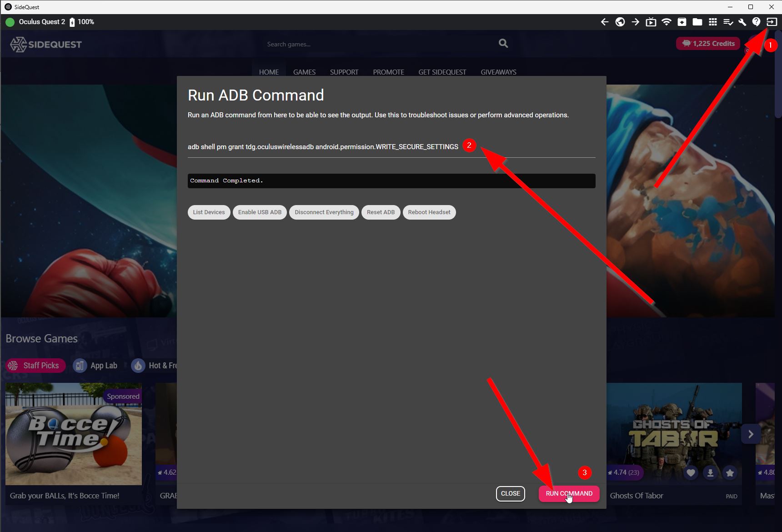Open the tasks checklist icon
Screen dimensions: 782x532
click(x=728, y=22)
